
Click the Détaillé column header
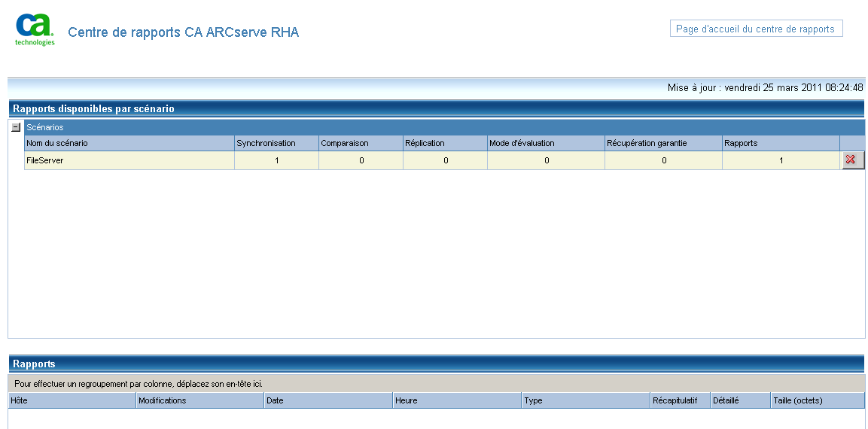pos(741,400)
